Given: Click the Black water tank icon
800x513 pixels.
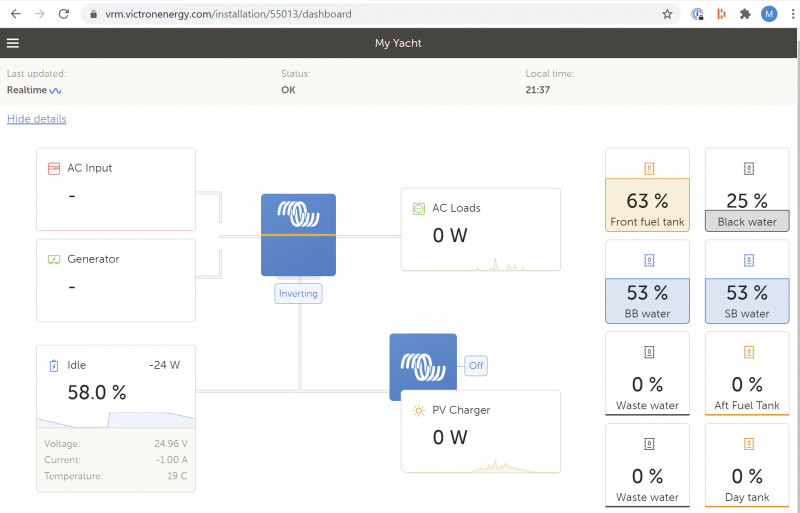Looking at the screenshot, I should (x=747, y=168).
